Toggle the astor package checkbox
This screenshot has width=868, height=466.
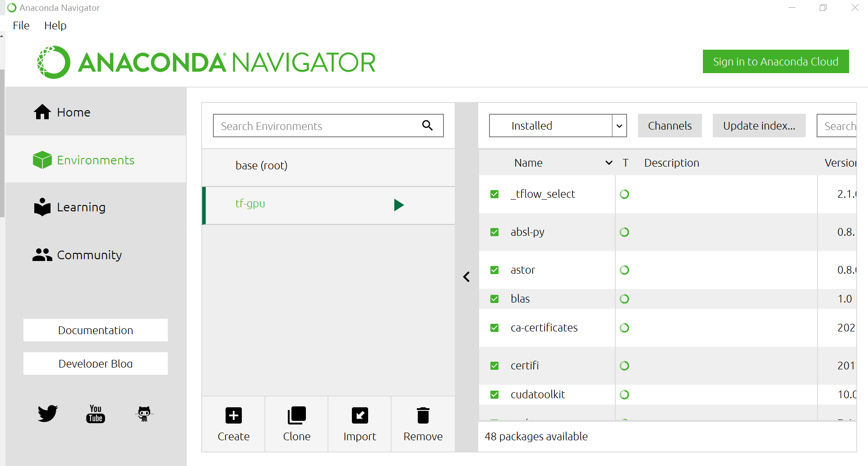(x=494, y=270)
